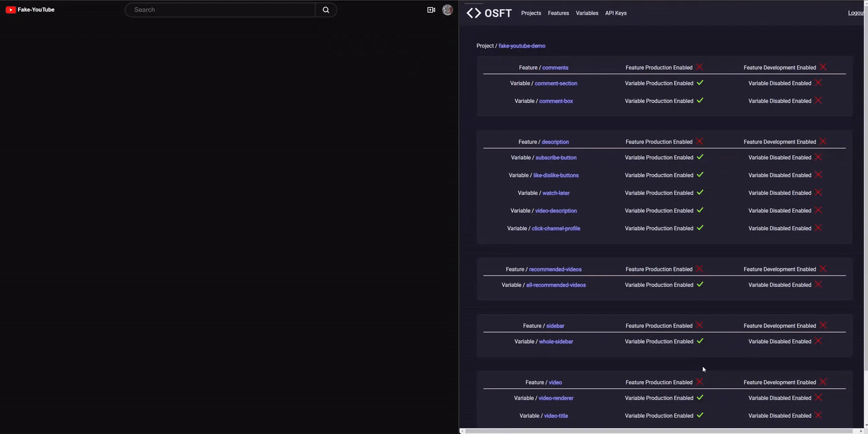
Task: Toggle sidebar Feature Production Enabled cross
Action: point(699,325)
